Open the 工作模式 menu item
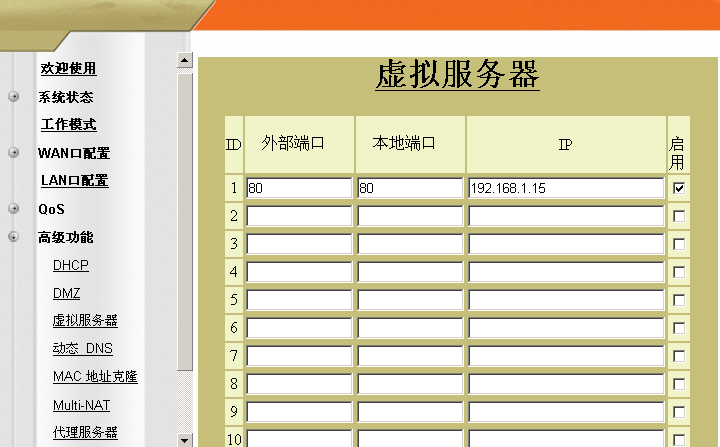Viewport: 720px width, 447px height. point(68,125)
